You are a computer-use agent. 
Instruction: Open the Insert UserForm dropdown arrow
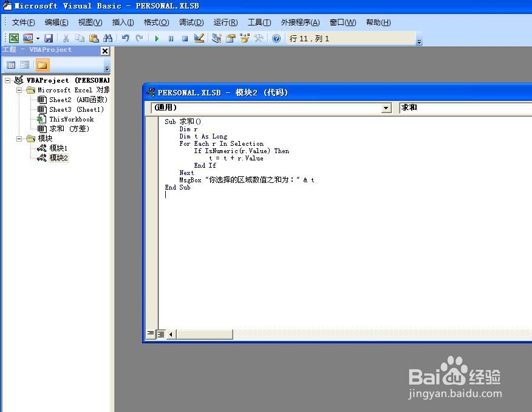38,38
